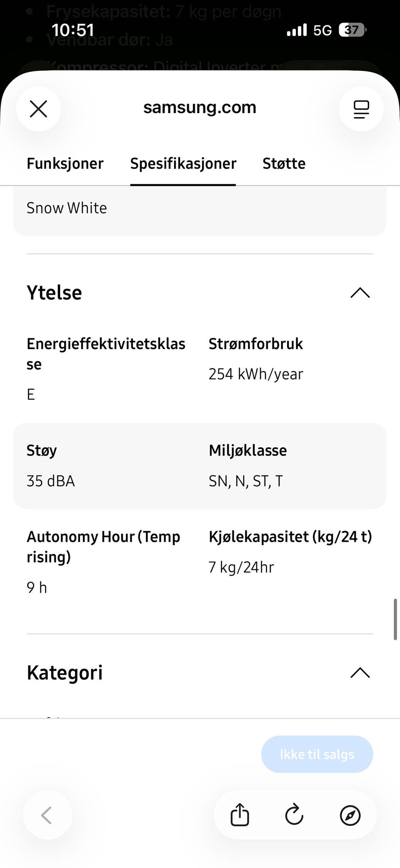Screen dimensions: 400x868
Task: Select the Spesifikasjoner tab
Action: 183,164
